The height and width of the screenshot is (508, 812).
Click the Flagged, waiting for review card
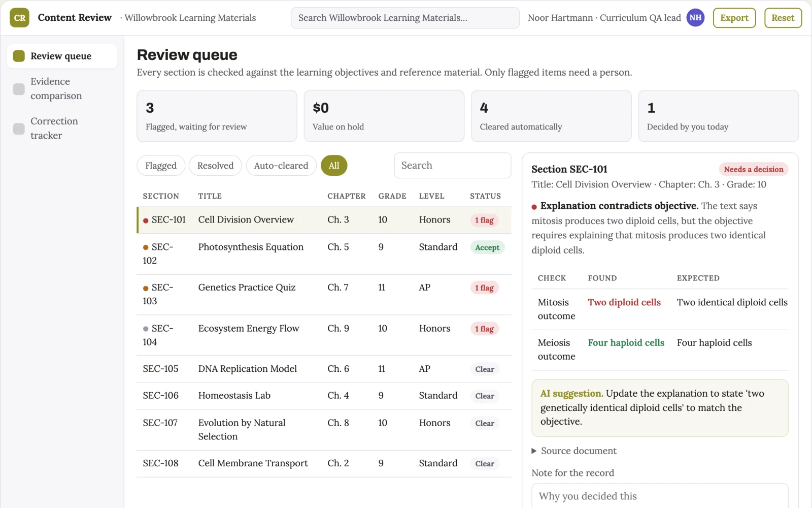(x=217, y=116)
